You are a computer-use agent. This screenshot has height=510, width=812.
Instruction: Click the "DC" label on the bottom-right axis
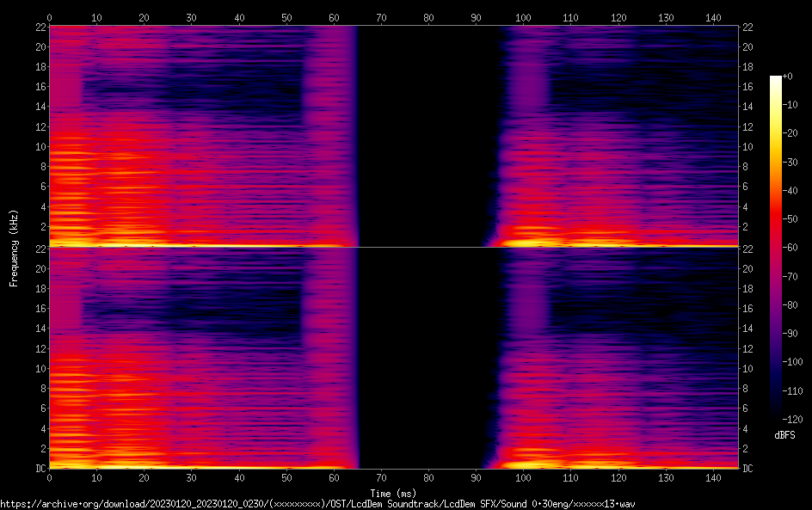(747, 469)
